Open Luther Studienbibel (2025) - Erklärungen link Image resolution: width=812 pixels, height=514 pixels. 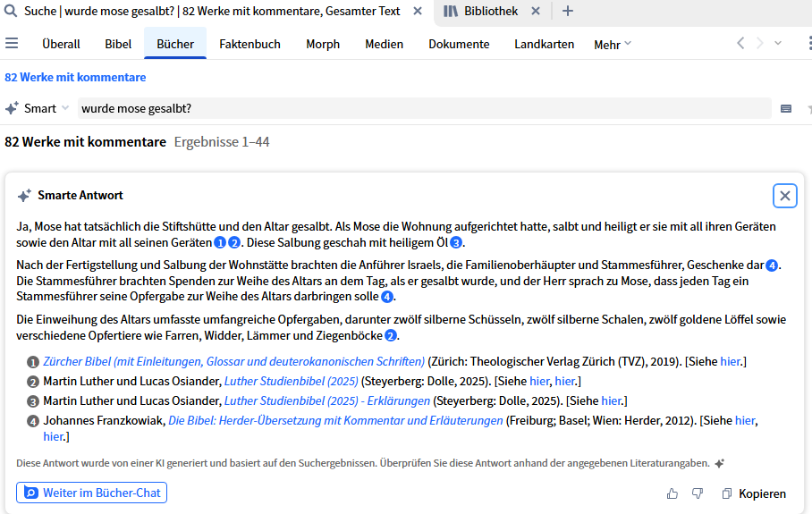point(326,400)
